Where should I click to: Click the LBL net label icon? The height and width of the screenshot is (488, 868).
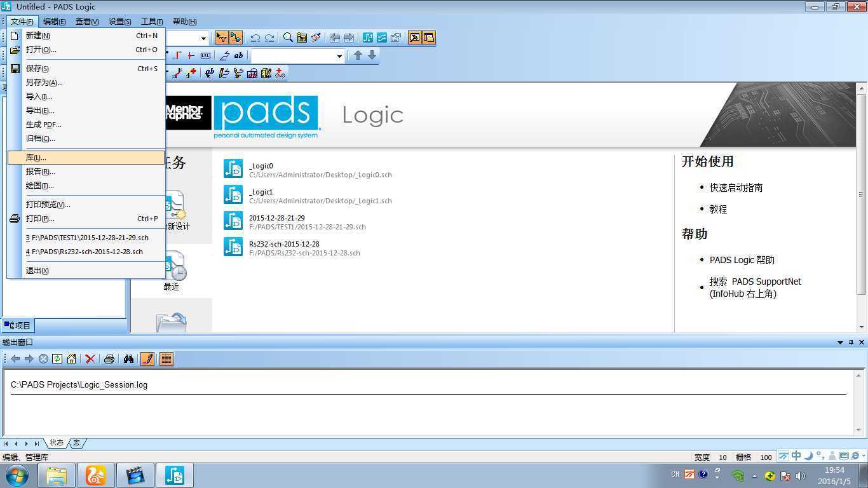point(205,55)
